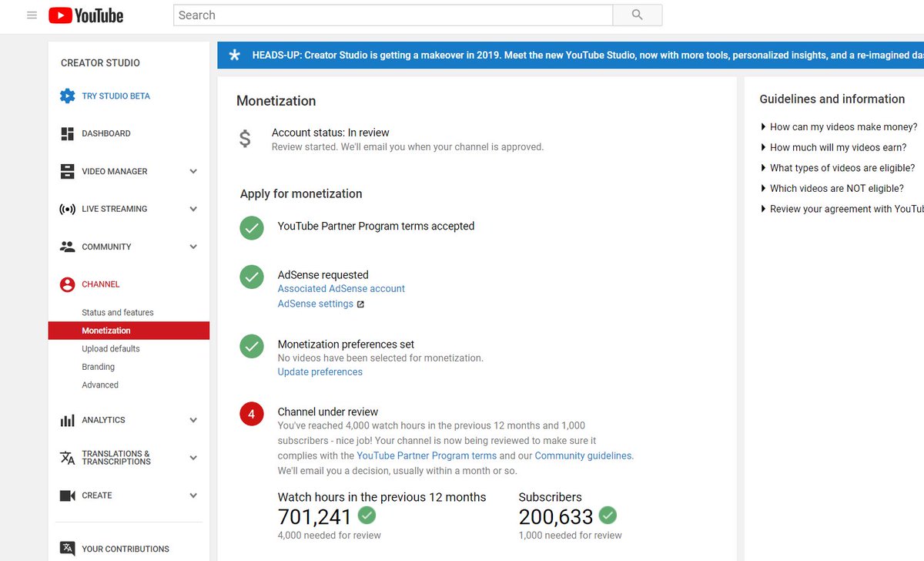Screen dimensions: 924x561
Task: Expand 'How much will my videos earn?'
Action: click(833, 147)
